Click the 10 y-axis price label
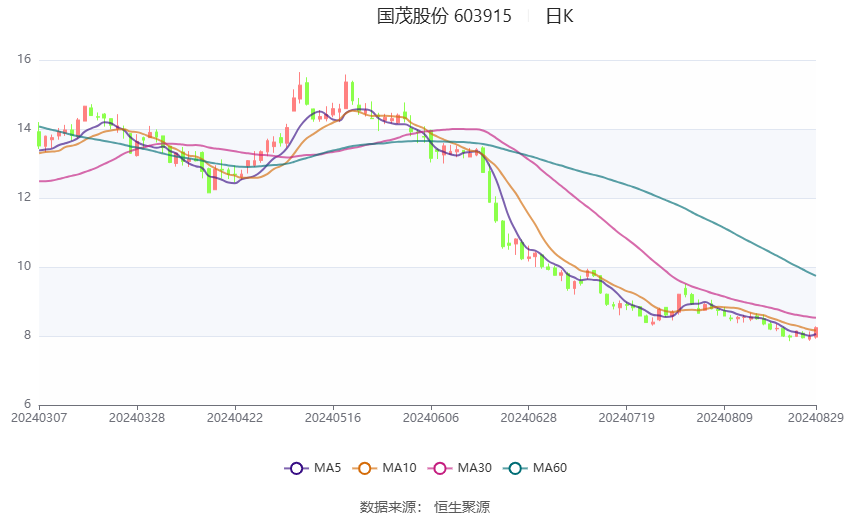 click(24, 266)
